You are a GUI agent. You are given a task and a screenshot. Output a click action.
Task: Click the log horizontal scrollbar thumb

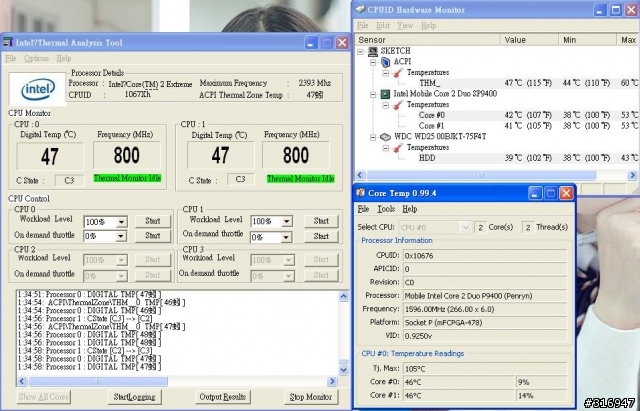click(98, 382)
